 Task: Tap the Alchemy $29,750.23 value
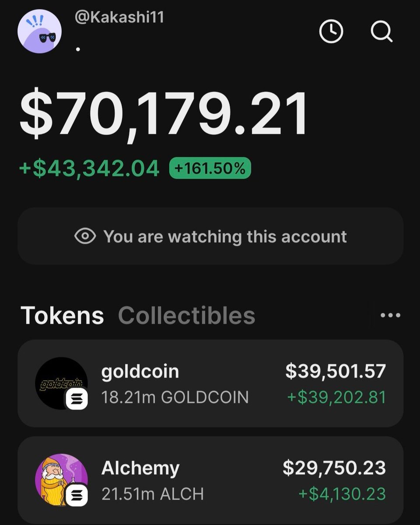coord(334,468)
